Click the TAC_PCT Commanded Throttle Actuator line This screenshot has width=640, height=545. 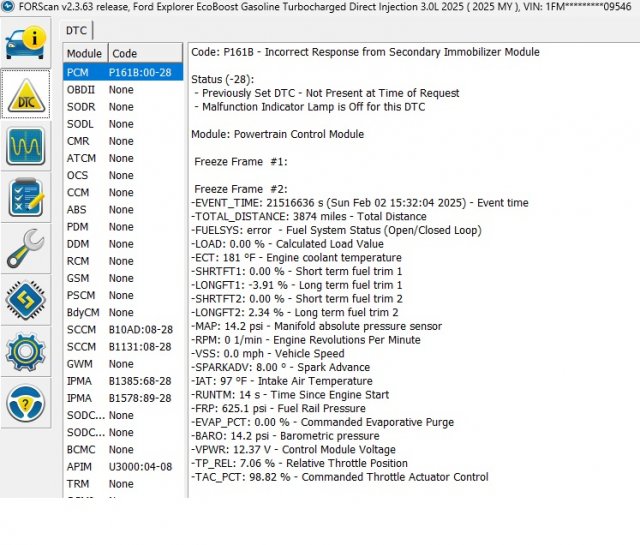340,477
